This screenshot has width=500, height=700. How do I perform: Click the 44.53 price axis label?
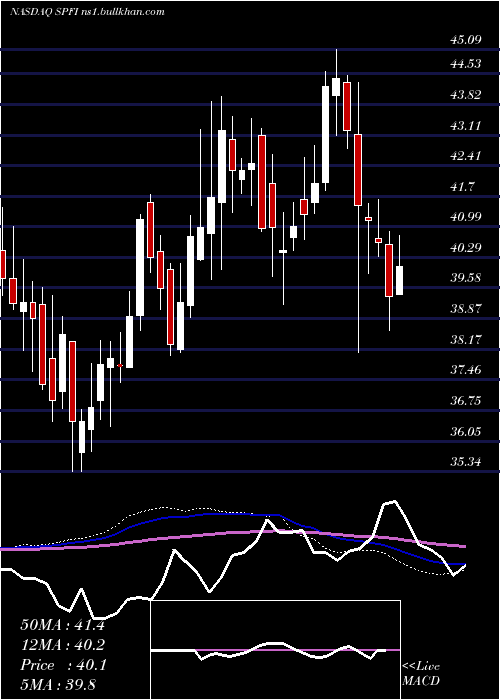pos(466,64)
